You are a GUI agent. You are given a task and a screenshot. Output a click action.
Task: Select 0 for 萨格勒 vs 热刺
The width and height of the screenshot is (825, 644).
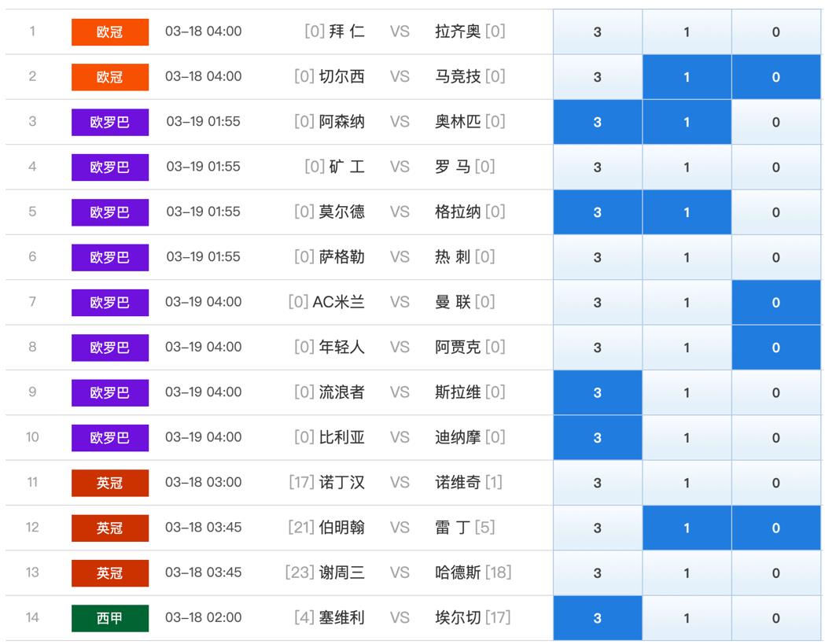point(776,257)
